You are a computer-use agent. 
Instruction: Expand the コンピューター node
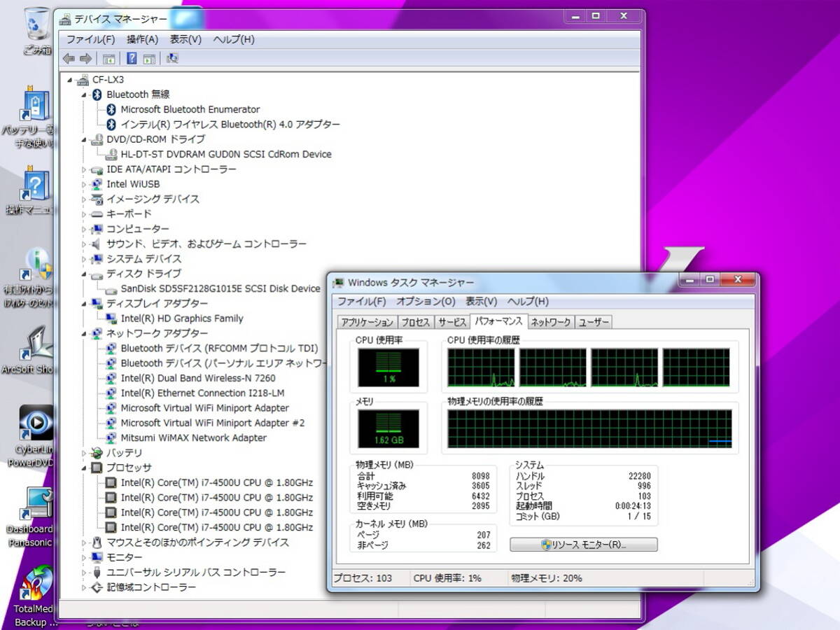(84, 229)
